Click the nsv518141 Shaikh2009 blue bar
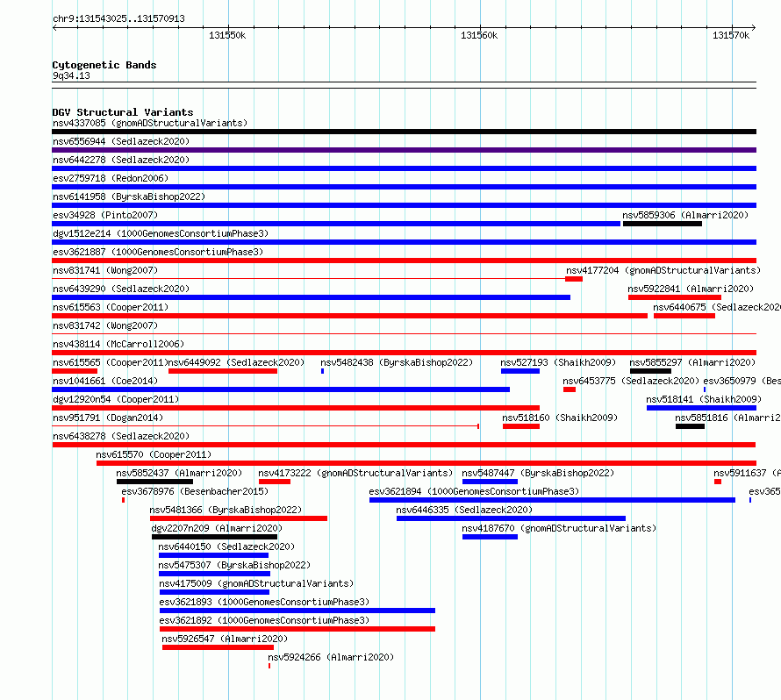Image resolution: width=781 pixels, height=700 pixels. (701, 408)
